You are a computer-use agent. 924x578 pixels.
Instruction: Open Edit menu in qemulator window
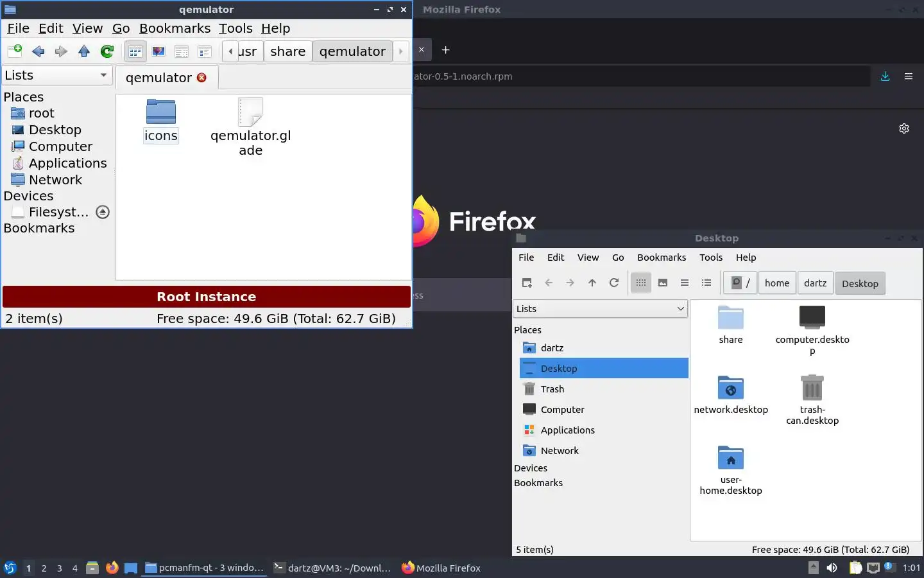click(51, 28)
